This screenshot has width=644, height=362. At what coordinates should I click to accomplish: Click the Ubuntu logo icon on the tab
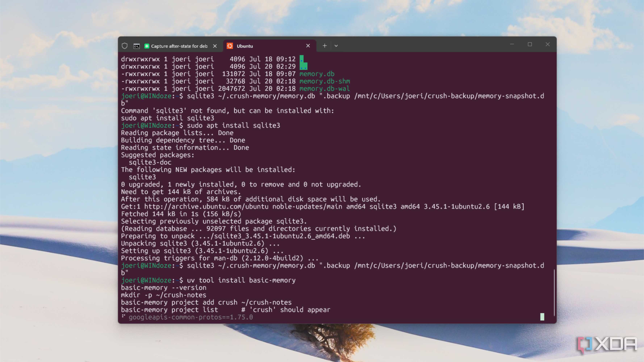(230, 46)
